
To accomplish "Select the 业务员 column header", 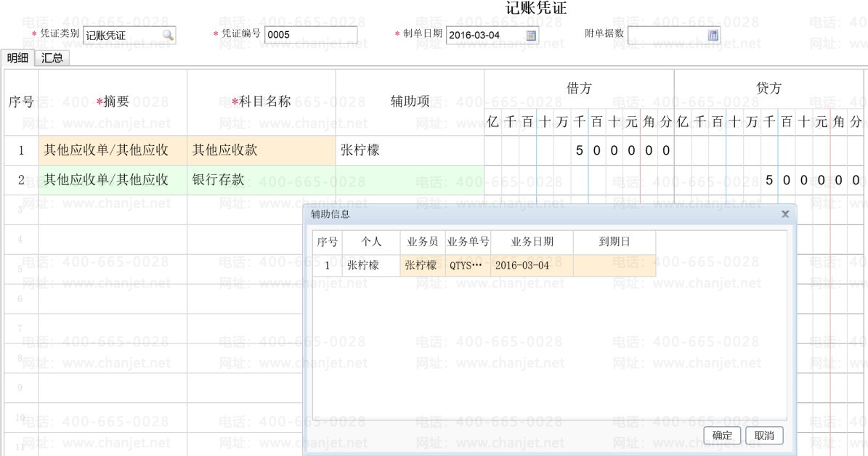I will pyautogui.click(x=423, y=242).
